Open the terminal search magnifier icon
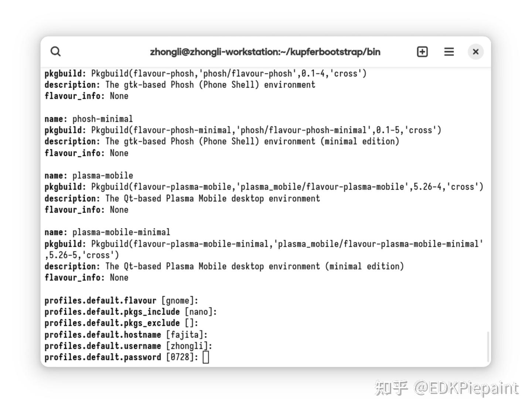Viewport: 532px width, 412px height. pyautogui.click(x=55, y=51)
